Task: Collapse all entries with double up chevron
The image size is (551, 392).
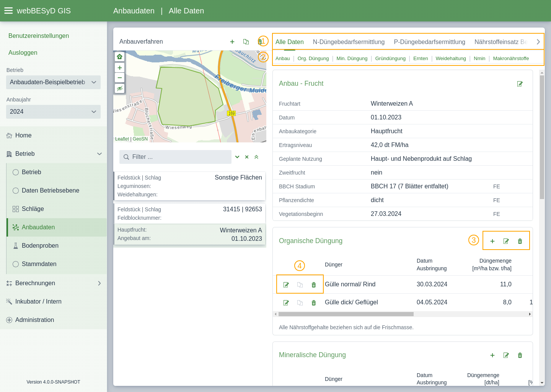Action: [256, 157]
